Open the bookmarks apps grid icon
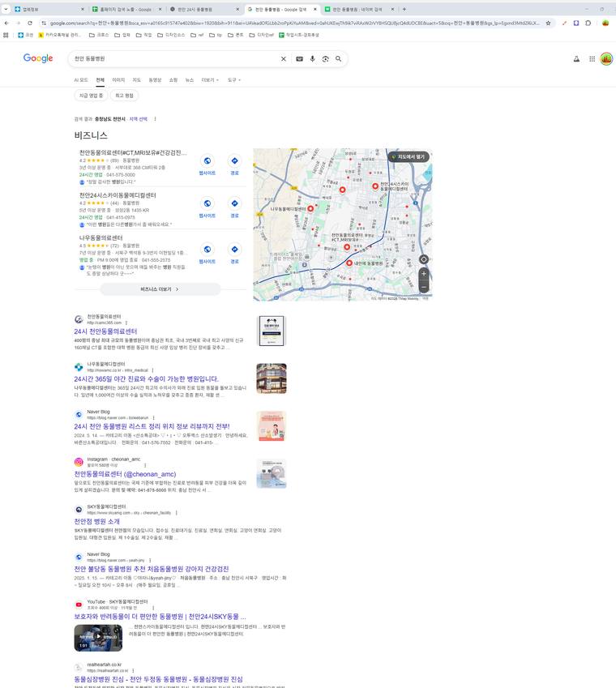The width and height of the screenshot is (616, 688). (6, 35)
